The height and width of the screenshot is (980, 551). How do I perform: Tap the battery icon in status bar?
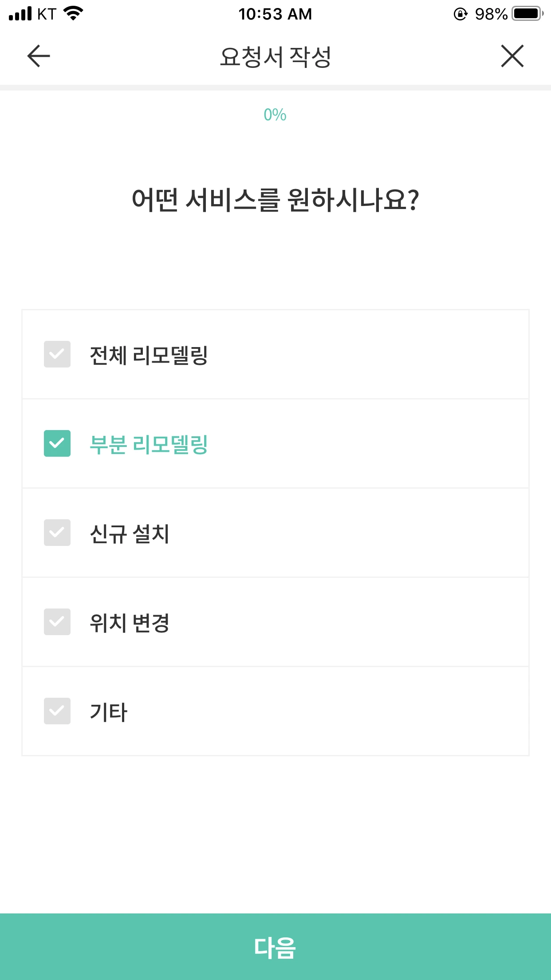point(527,14)
